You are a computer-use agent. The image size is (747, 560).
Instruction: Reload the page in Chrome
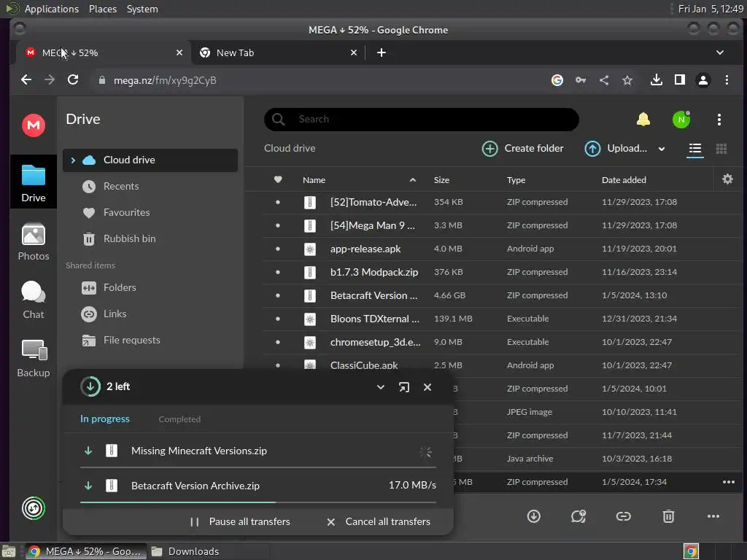[72, 80]
